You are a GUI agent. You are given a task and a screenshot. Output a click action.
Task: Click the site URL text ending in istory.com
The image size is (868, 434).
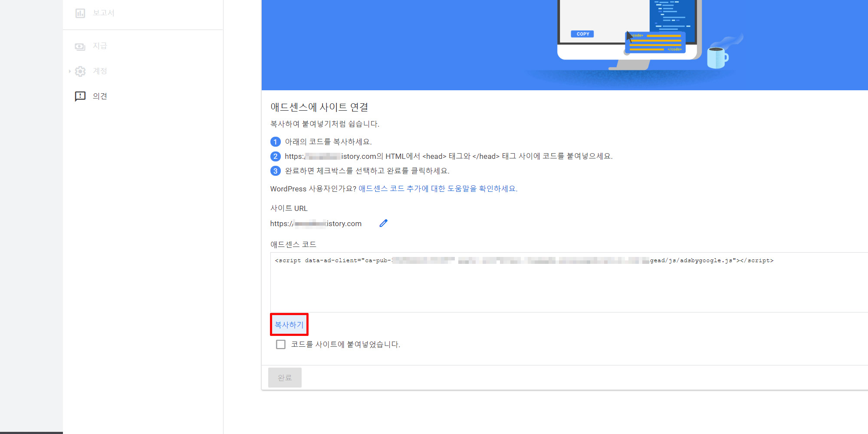(316, 224)
